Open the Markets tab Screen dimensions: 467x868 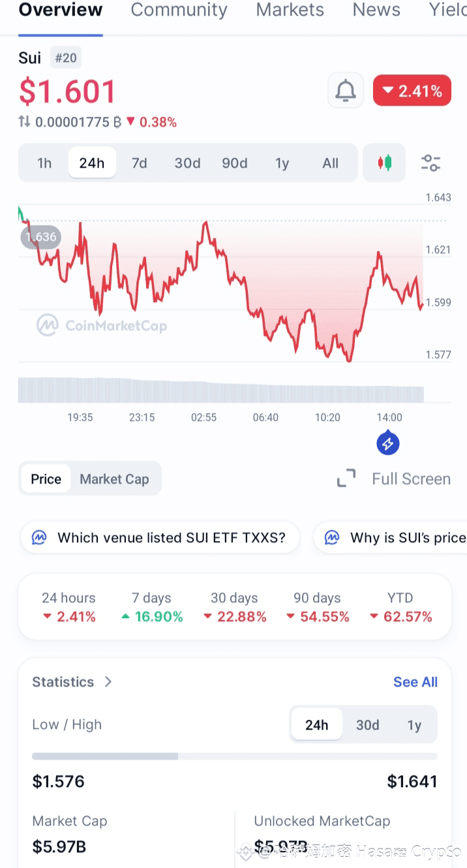(x=290, y=10)
